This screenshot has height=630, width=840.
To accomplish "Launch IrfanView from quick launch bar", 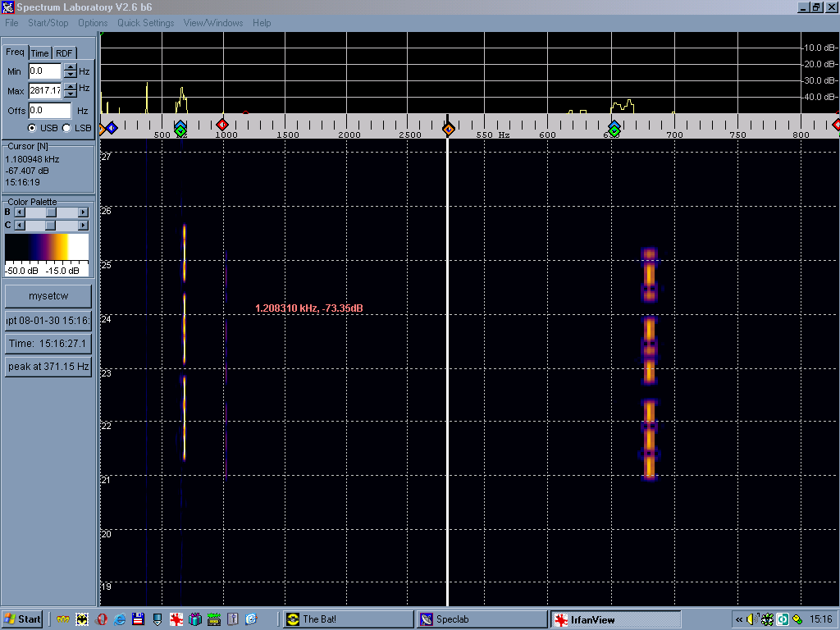I will coord(176,620).
